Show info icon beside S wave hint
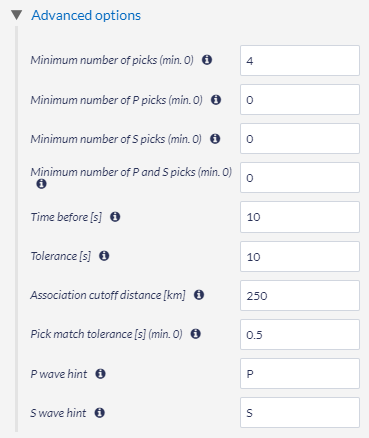Screen dimensions: 369x438 pyautogui.click(x=100, y=413)
